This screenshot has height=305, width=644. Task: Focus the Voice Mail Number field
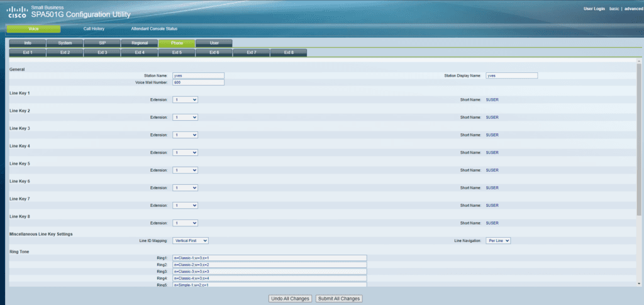pos(198,82)
